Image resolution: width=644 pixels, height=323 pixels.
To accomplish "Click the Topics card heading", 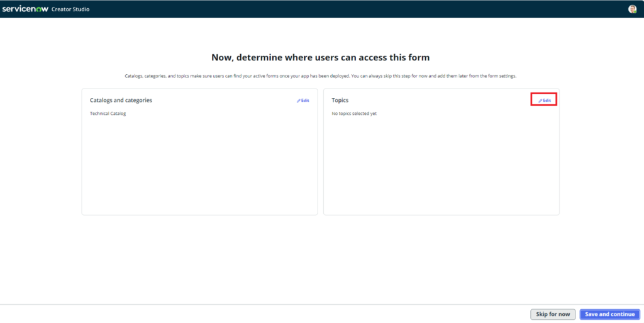I will pos(340,101).
